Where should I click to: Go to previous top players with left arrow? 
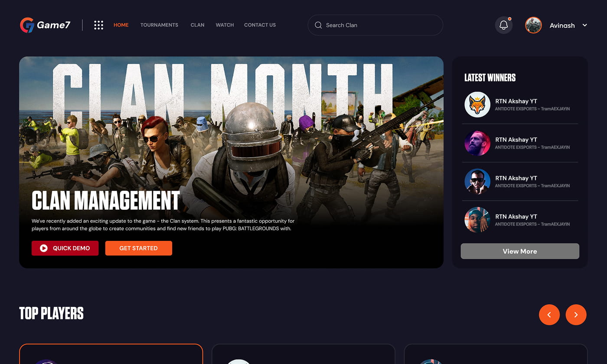(x=549, y=315)
